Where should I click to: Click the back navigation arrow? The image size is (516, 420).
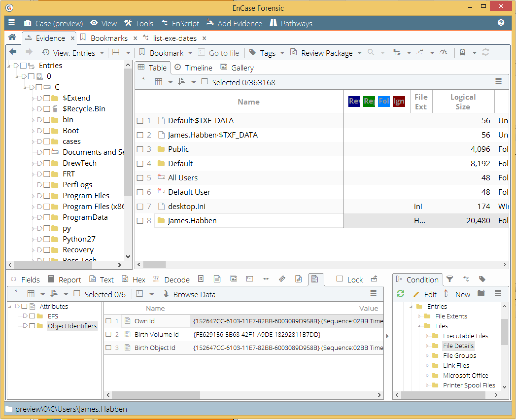coord(13,52)
